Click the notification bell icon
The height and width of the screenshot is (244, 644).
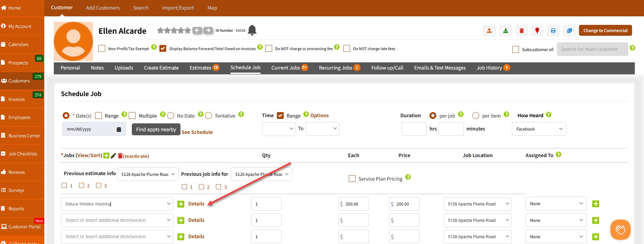click(252, 30)
